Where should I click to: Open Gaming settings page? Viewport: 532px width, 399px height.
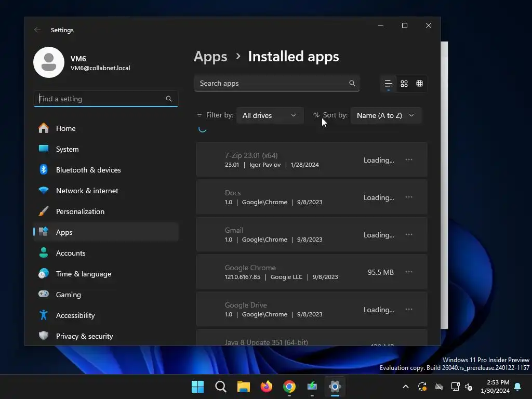click(106, 295)
